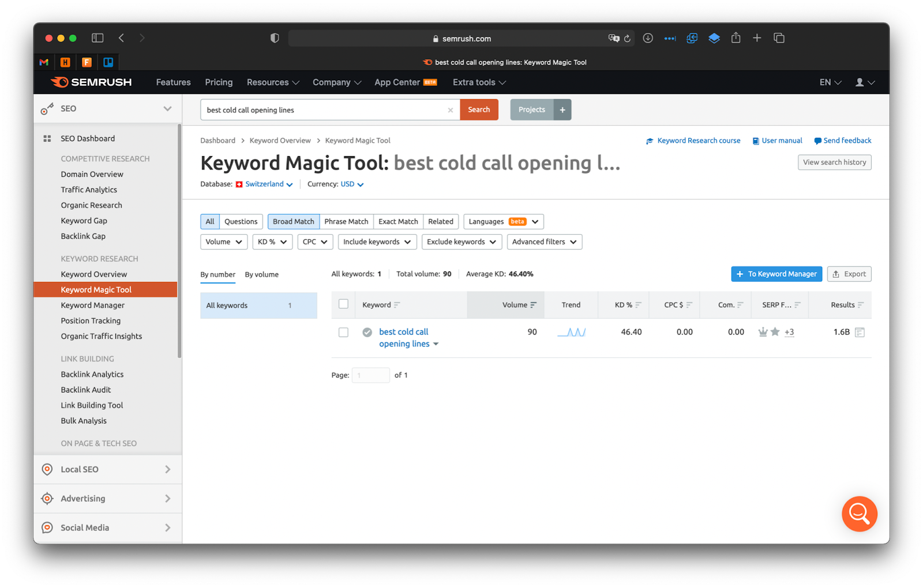Image resolution: width=923 pixels, height=588 pixels.
Task: Click the Social Media icon
Action: coord(47,527)
